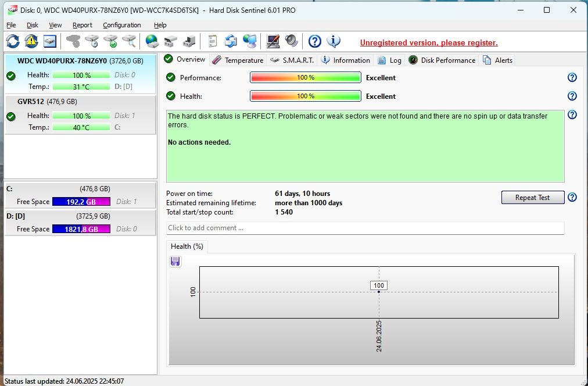Click the No actions needed. text

pos(199,142)
